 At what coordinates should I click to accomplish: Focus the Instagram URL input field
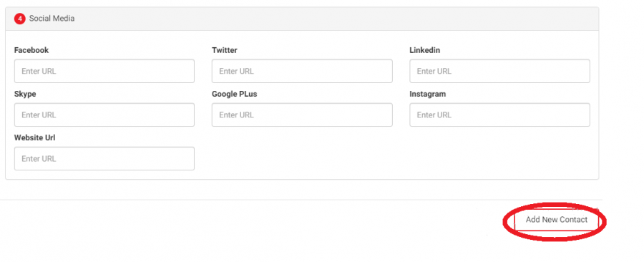click(499, 115)
